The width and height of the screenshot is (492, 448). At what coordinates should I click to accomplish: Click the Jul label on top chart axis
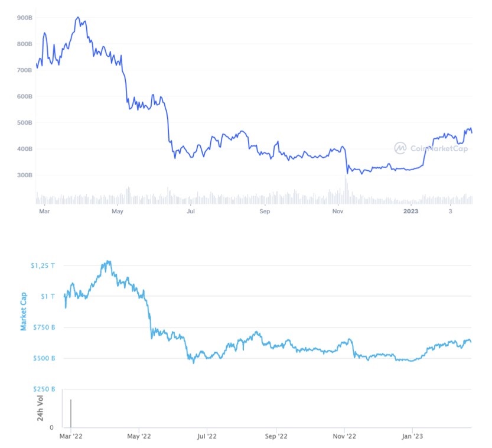pos(191,211)
